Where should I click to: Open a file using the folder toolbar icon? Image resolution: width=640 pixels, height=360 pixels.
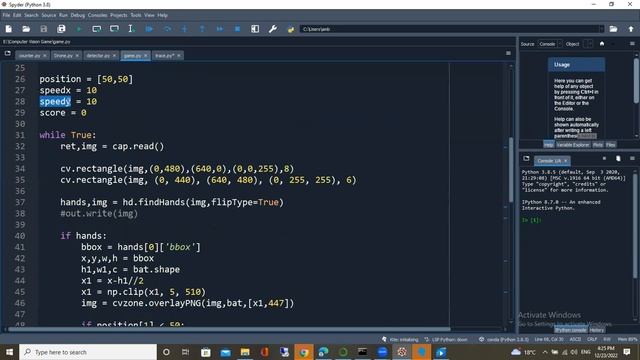(26, 29)
